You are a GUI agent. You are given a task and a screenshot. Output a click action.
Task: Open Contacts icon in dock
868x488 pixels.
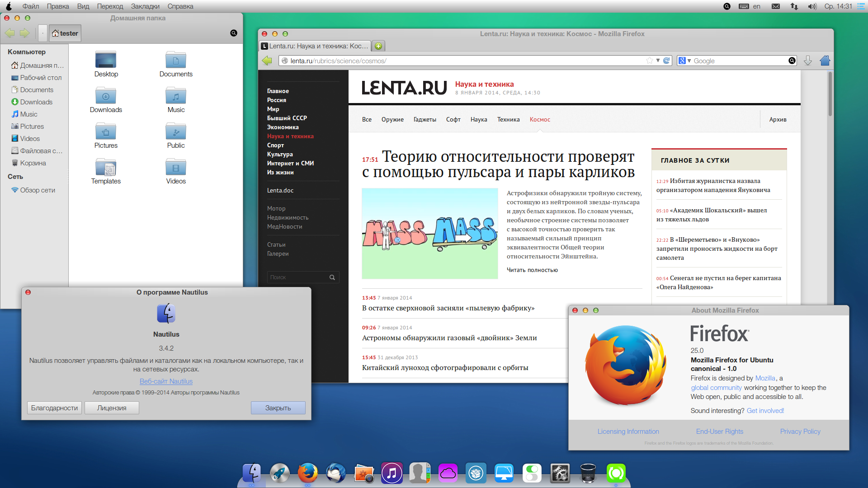click(x=420, y=473)
